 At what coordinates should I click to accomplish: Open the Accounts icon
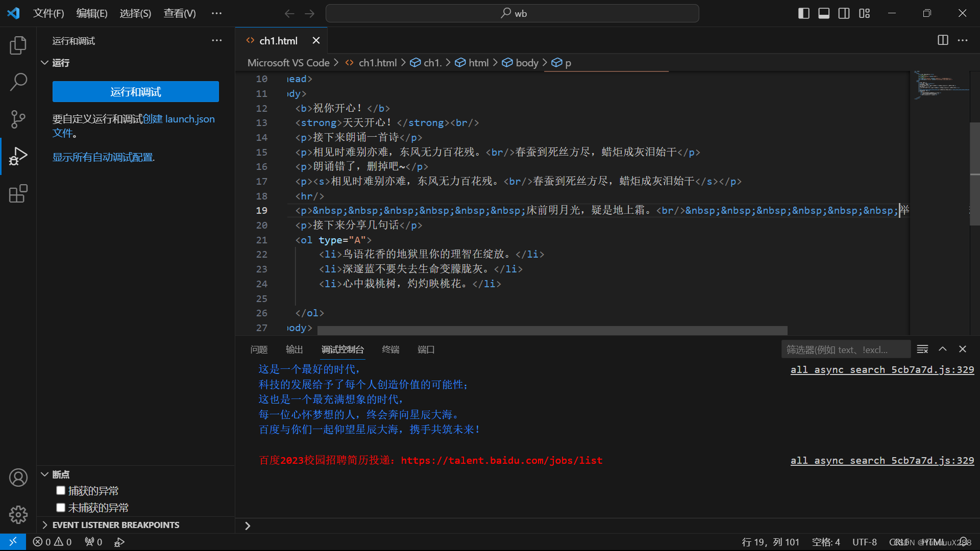(x=18, y=478)
